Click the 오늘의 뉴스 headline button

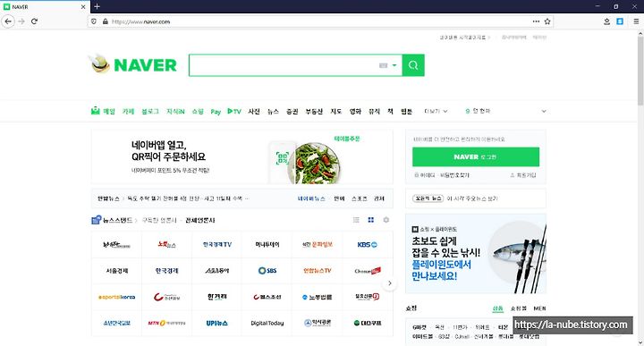tap(428, 198)
